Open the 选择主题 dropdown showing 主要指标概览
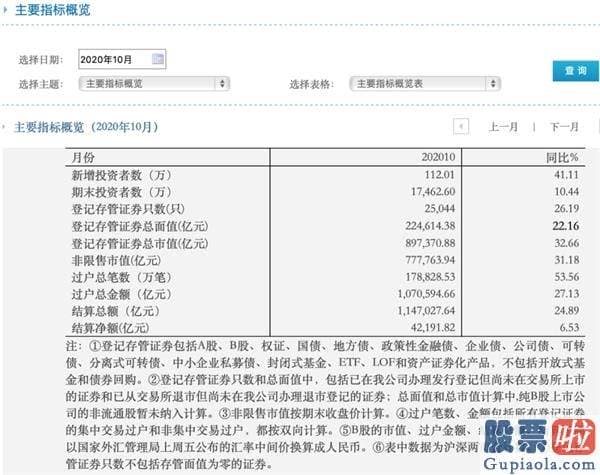The width and height of the screenshot is (600, 475). click(154, 84)
